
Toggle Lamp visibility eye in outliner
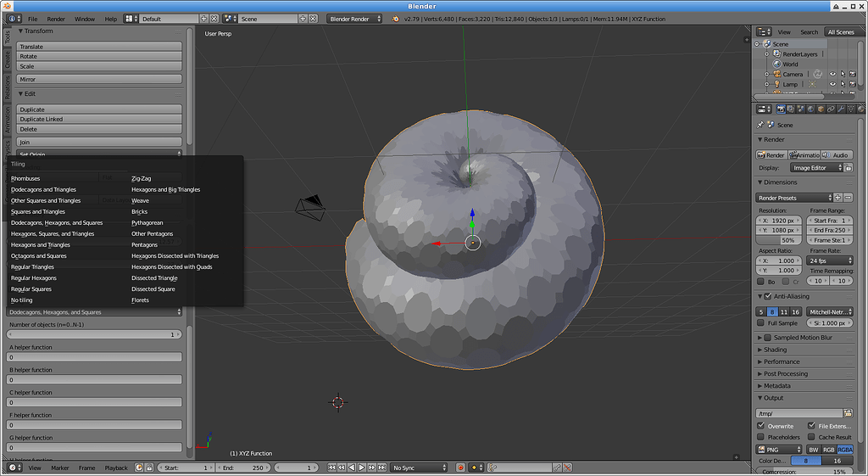[832, 84]
